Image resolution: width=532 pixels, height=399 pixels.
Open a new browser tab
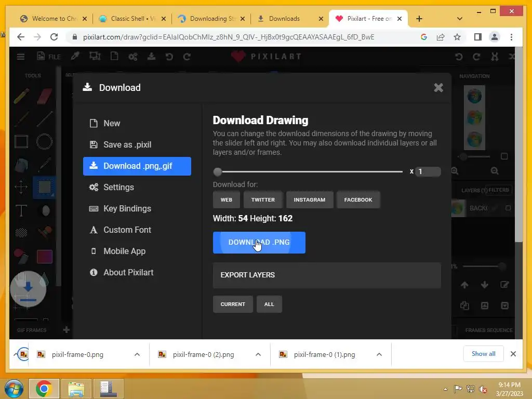pyautogui.click(x=419, y=19)
